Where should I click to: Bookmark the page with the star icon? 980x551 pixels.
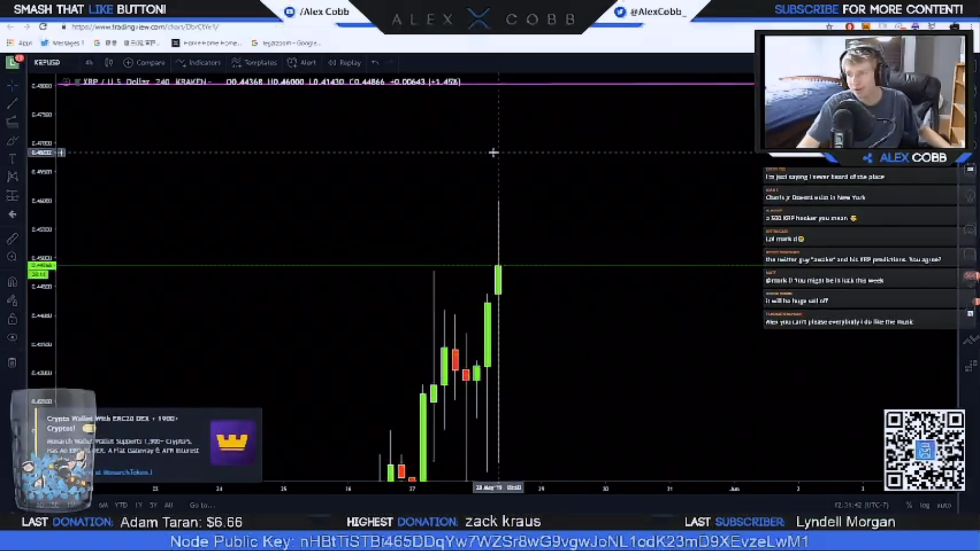click(x=830, y=27)
